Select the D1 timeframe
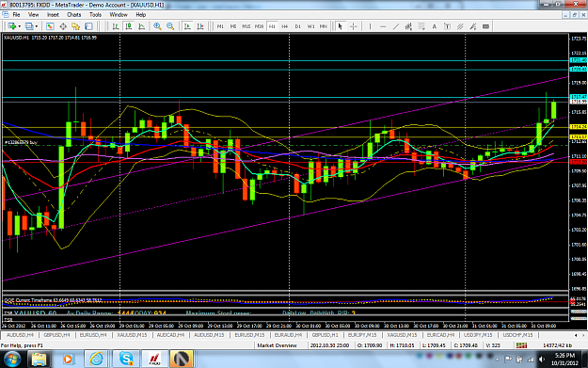Viewport: 588px width, 368px height. pyautogui.click(x=297, y=26)
